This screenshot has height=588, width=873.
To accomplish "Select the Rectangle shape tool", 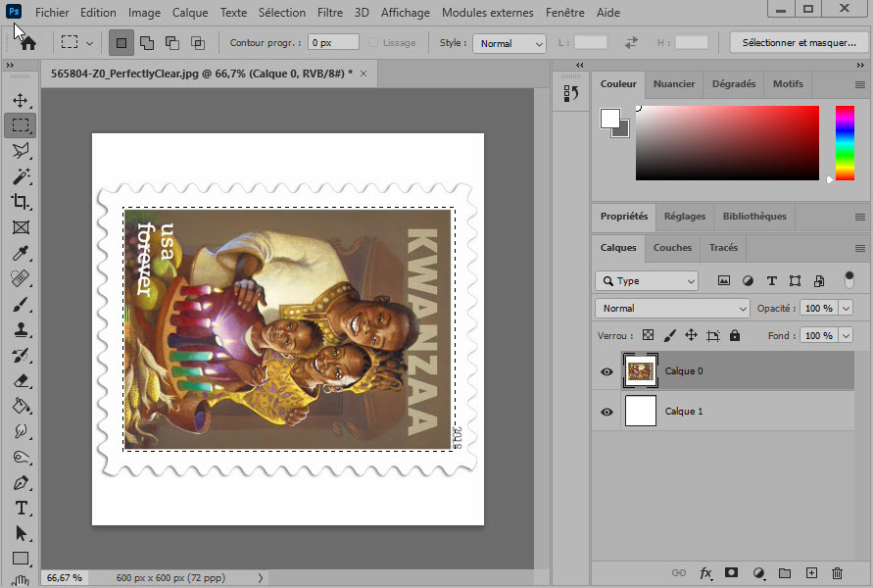I will (x=20, y=559).
